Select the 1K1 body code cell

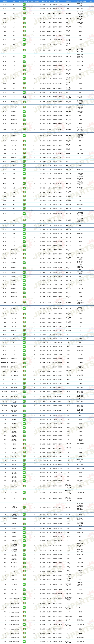click(68, 468)
